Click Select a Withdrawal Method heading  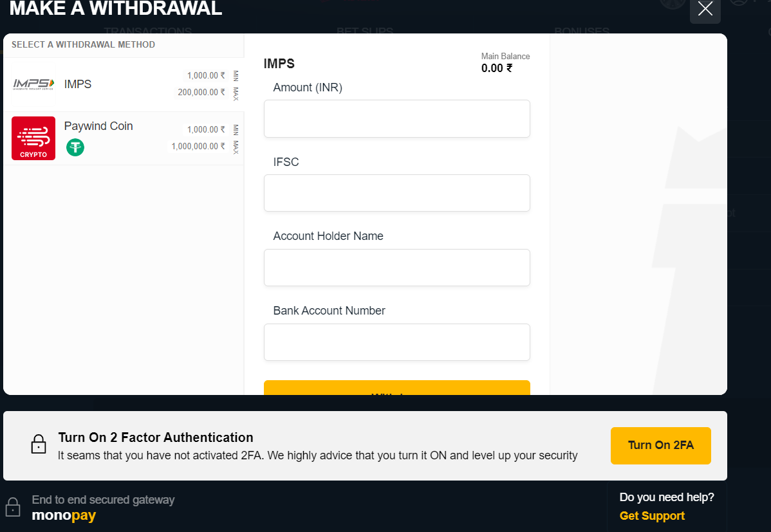click(x=83, y=45)
